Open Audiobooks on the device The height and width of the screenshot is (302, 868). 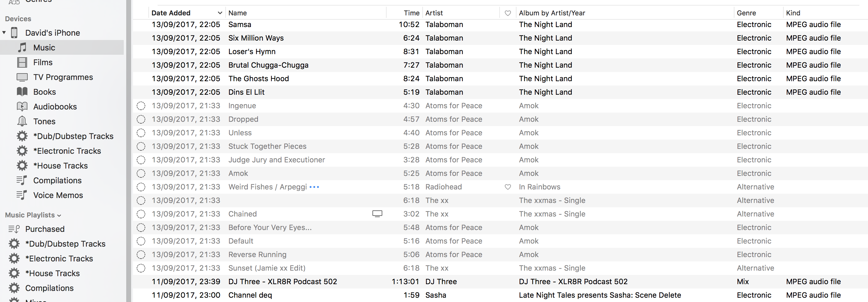(55, 107)
